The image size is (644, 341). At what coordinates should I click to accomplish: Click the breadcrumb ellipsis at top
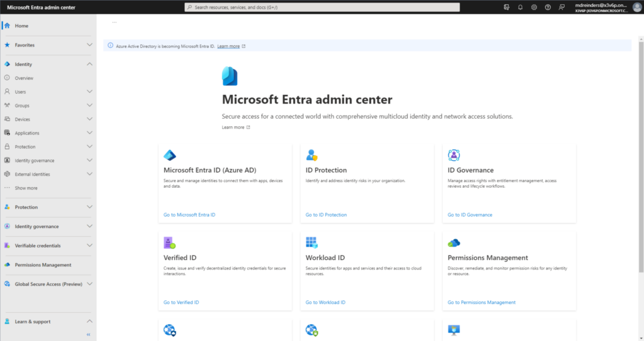point(114,22)
